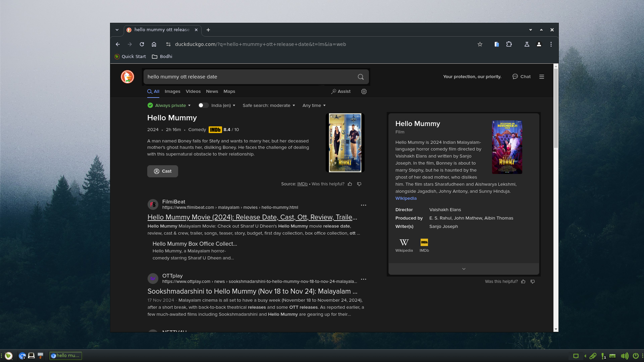
Task: Open Hello Mummy Box Office Collection sublink
Action: [195, 244]
